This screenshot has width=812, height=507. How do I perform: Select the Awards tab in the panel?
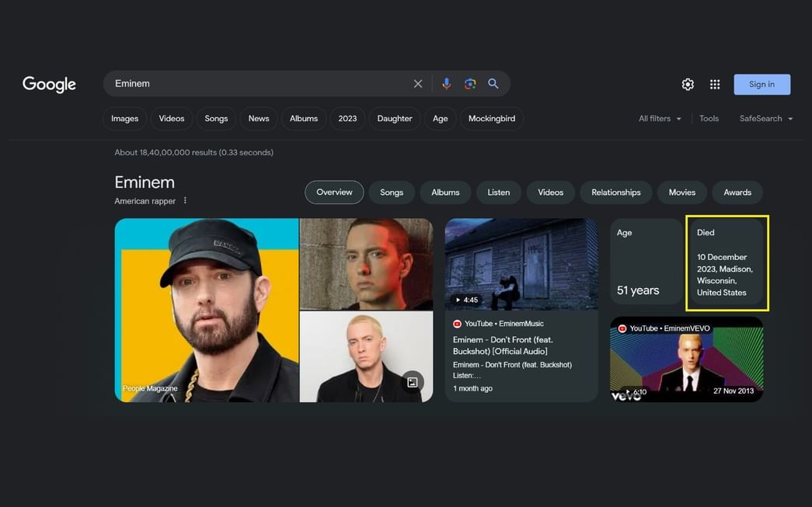(x=737, y=192)
